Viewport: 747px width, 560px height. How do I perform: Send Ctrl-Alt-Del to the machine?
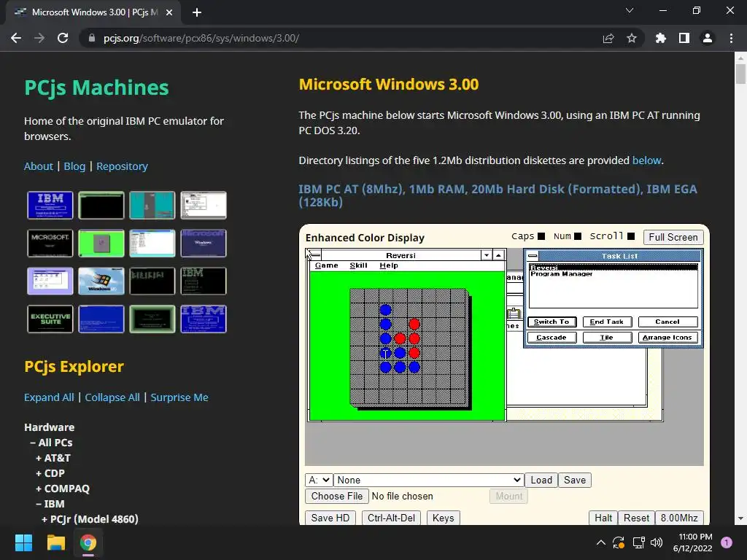tap(391, 518)
